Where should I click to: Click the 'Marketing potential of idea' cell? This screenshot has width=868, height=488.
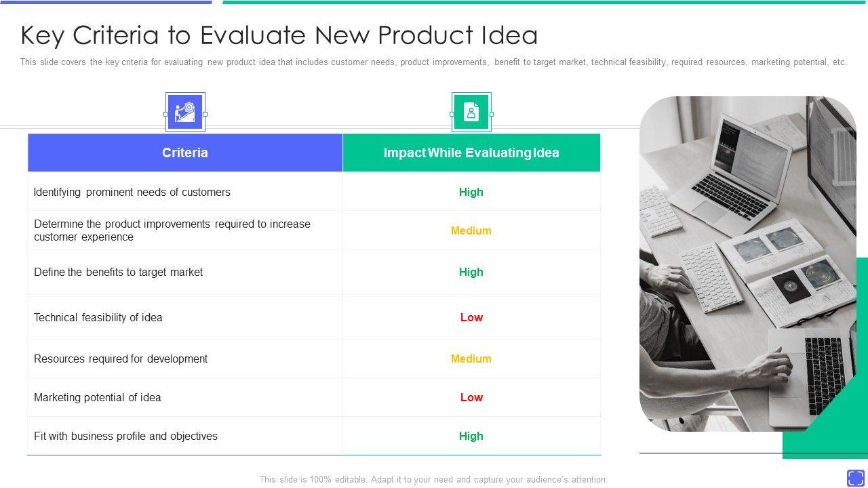(98, 397)
